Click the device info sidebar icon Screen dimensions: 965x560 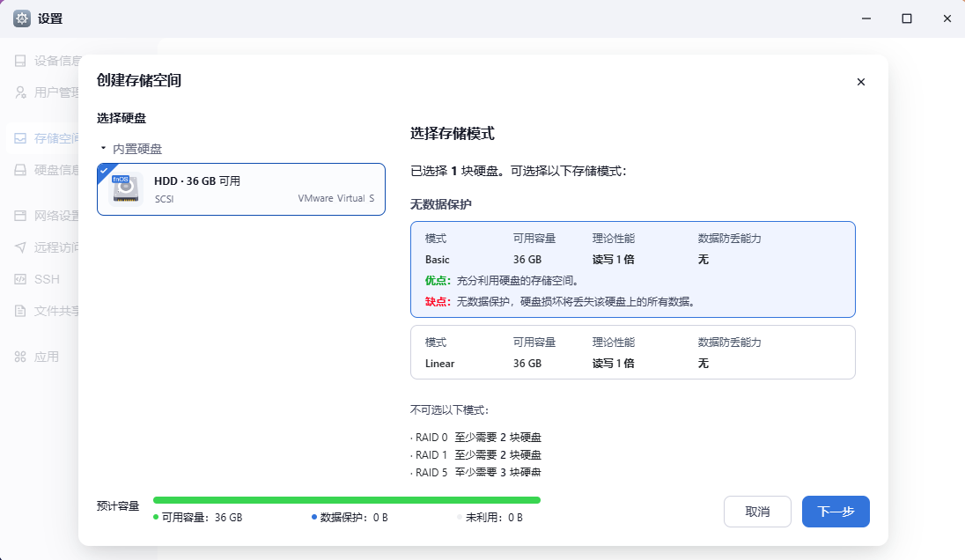(x=20, y=60)
